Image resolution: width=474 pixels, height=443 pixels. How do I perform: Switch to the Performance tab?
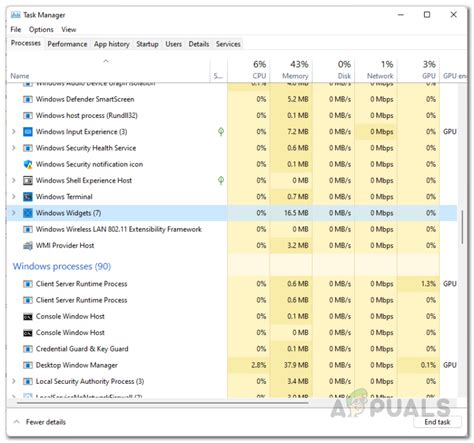(x=67, y=44)
